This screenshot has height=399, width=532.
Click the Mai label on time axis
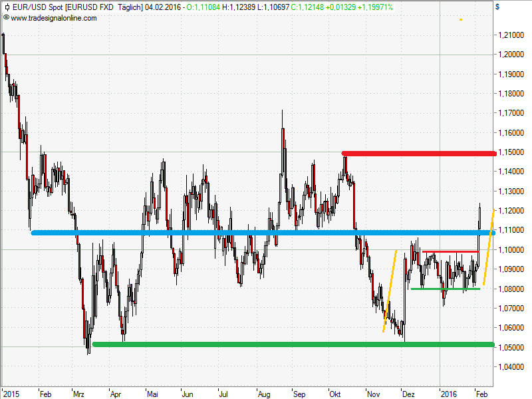(x=153, y=394)
